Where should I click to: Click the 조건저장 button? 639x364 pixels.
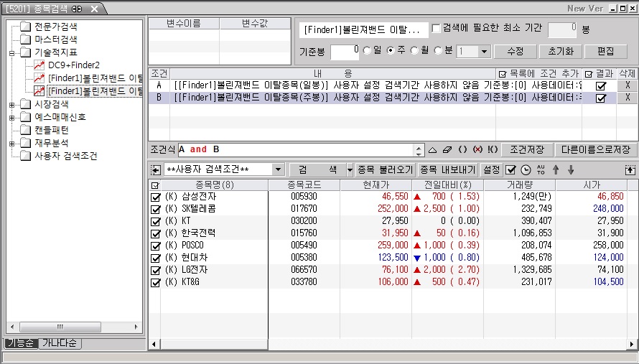tap(526, 150)
